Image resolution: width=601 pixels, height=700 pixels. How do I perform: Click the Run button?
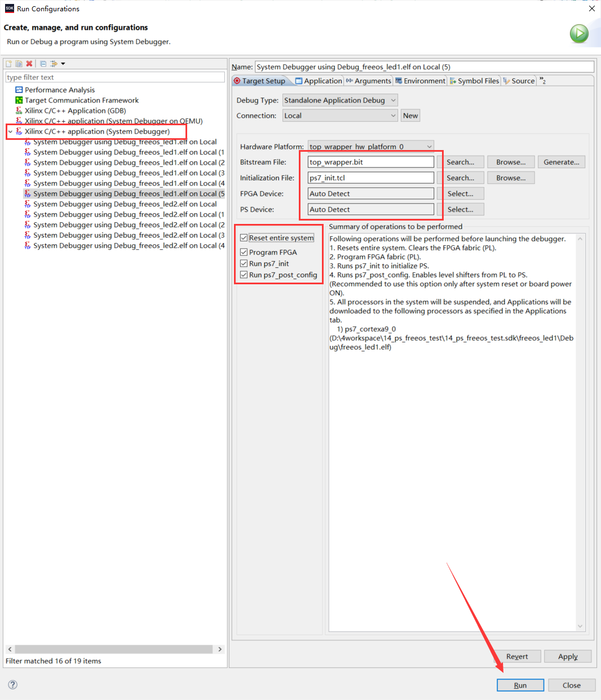click(520, 685)
